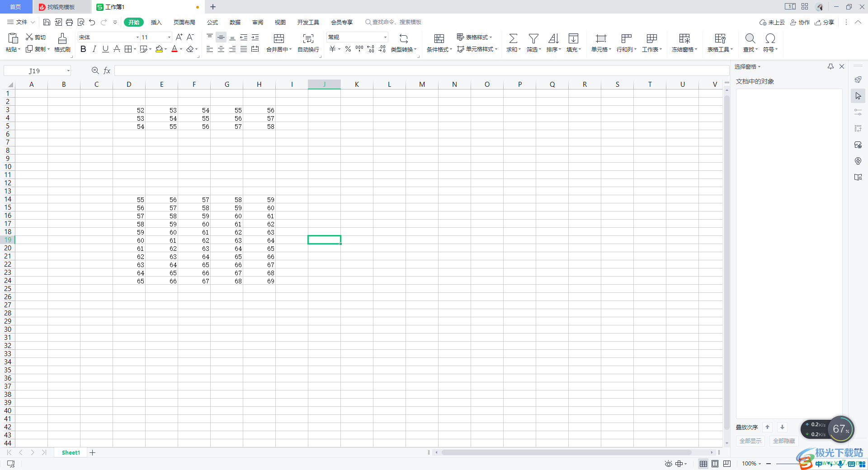Click the Merge and Center (合并居中) icon

pyautogui.click(x=279, y=38)
